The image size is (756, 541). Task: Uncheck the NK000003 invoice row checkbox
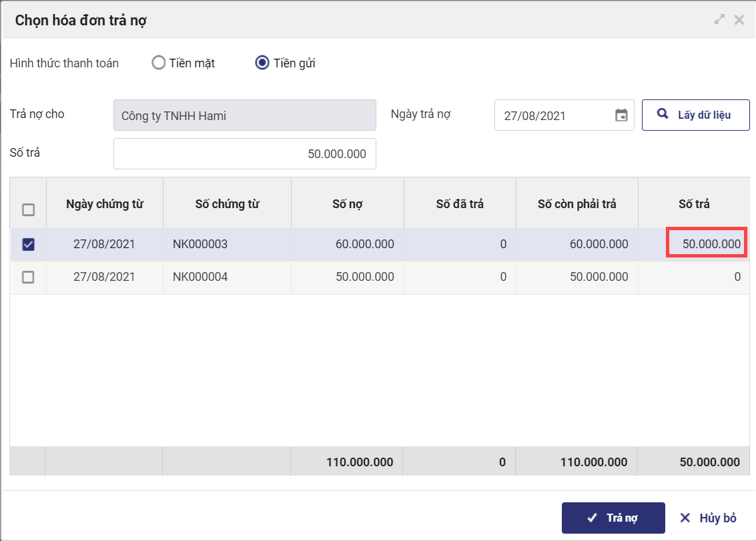[28, 245]
